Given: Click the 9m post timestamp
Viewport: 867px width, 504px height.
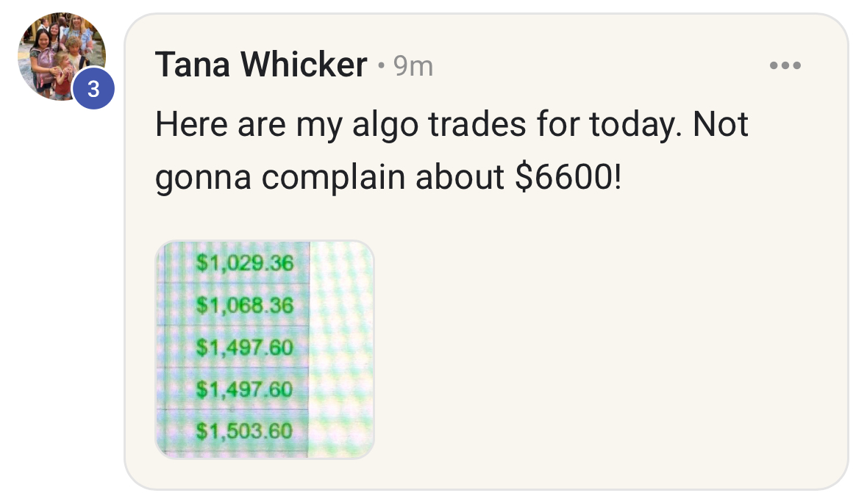Looking at the screenshot, I should (413, 66).
